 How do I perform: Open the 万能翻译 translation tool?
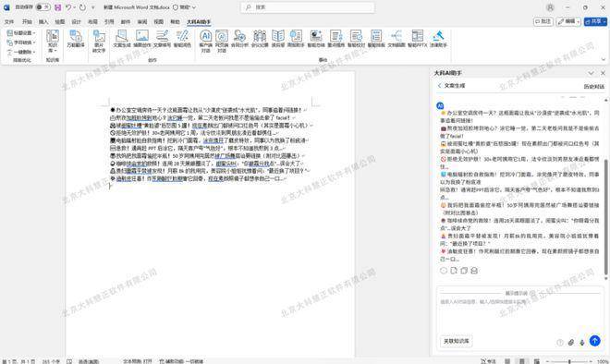(76, 39)
